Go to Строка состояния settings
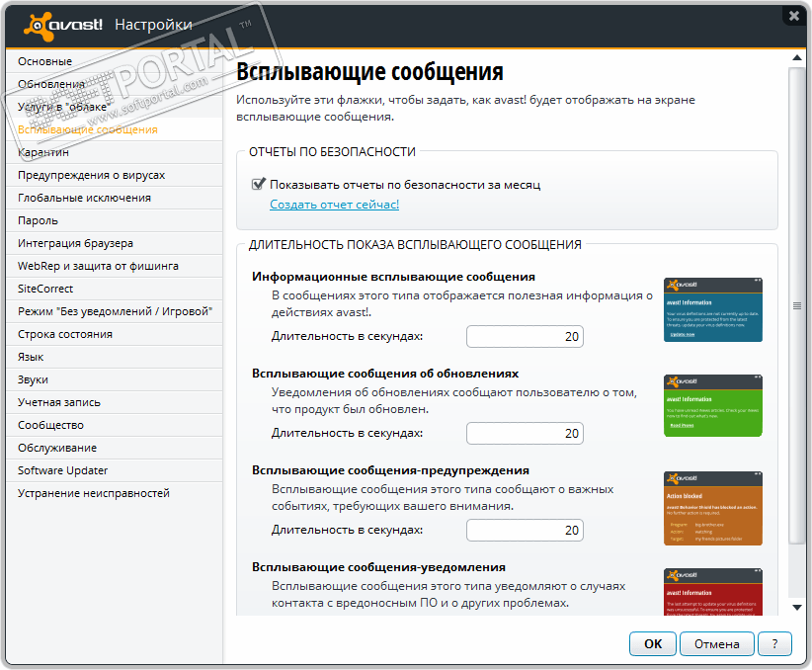Screen dimensions: 812x670 point(115,334)
